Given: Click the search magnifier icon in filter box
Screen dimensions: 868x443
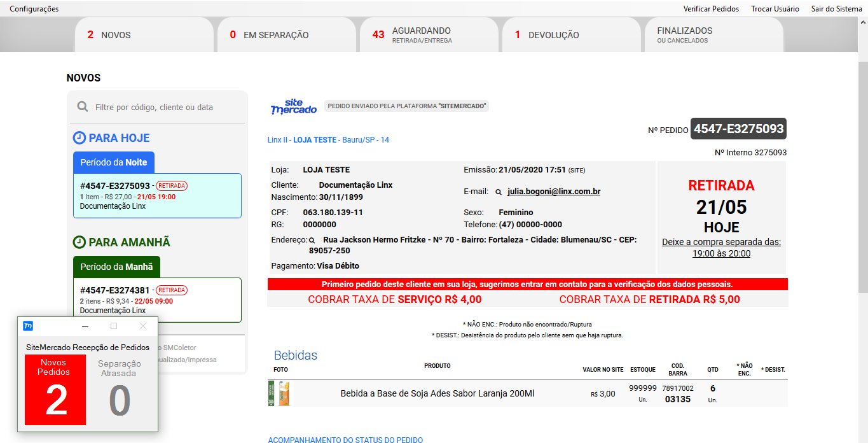Looking at the screenshot, I should point(83,107).
